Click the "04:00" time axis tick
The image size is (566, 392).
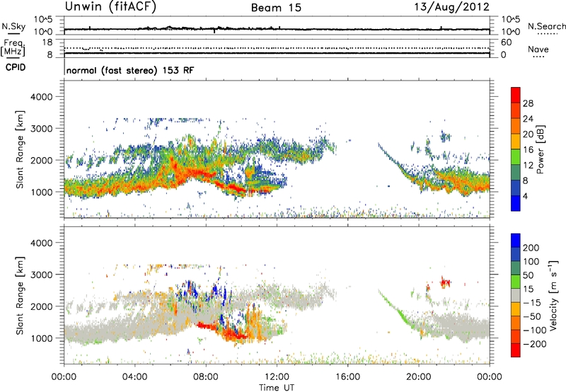pyautogui.click(x=135, y=377)
